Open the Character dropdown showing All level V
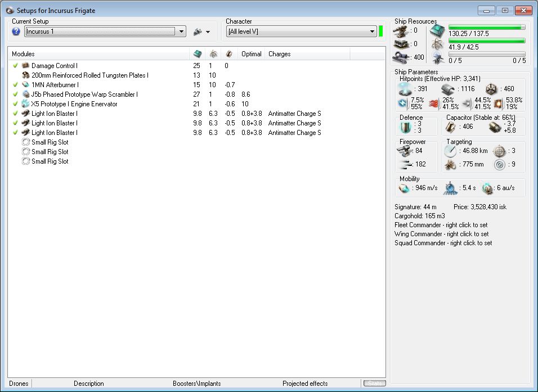Image resolution: width=538 pixels, height=392 pixels. point(301,31)
